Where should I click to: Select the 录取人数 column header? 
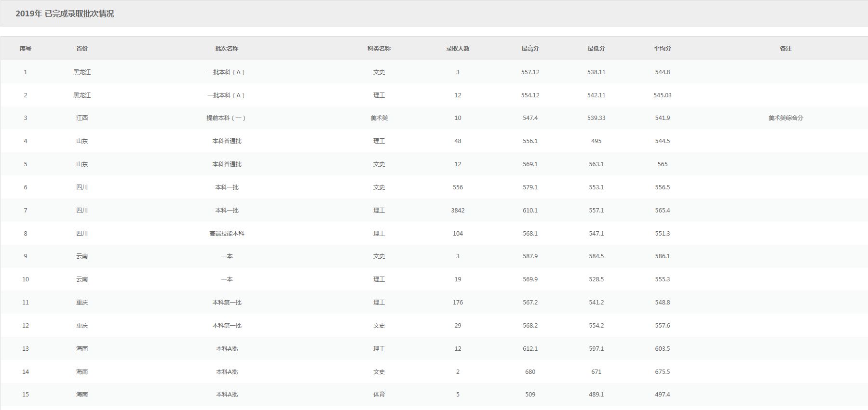point(458,49)
